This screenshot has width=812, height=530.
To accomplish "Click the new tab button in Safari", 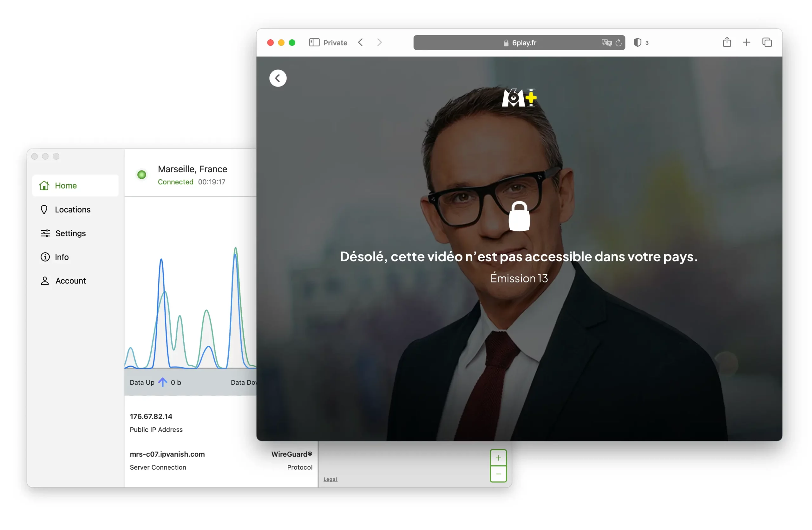I will 745,42.
